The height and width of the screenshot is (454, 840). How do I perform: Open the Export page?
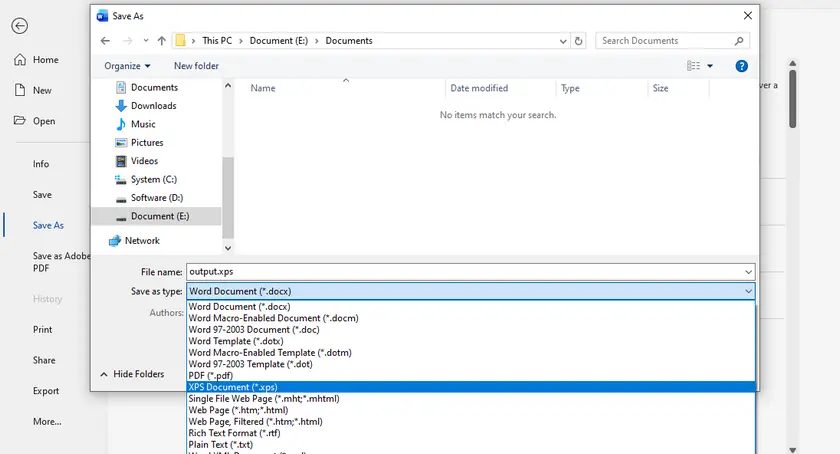pyautogui.click(x=46, y=391)
